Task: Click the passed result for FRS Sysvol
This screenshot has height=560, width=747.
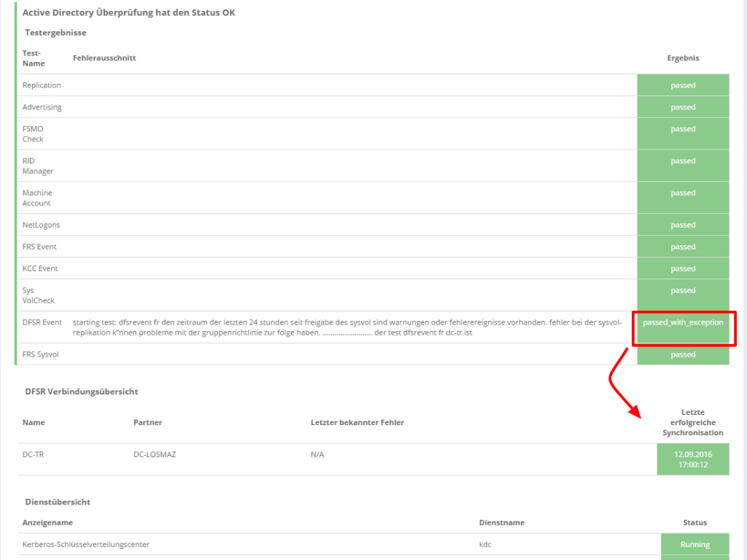Action: tap(683, 354)
